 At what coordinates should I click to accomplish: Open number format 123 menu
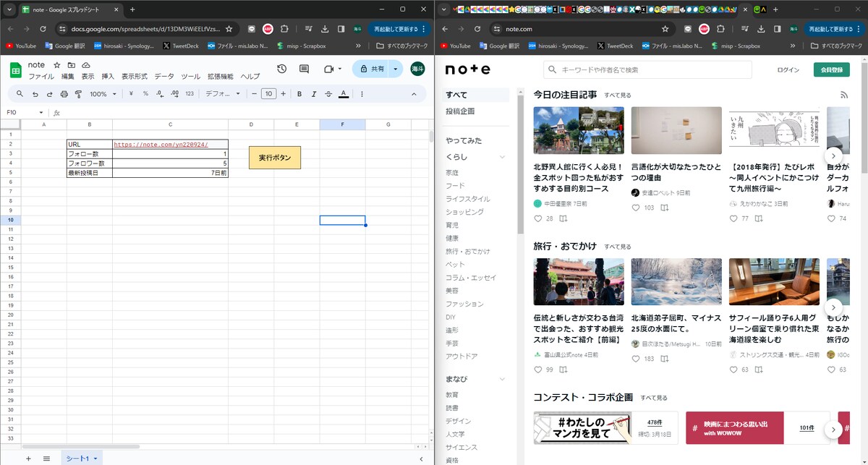[x=190, y=94]
